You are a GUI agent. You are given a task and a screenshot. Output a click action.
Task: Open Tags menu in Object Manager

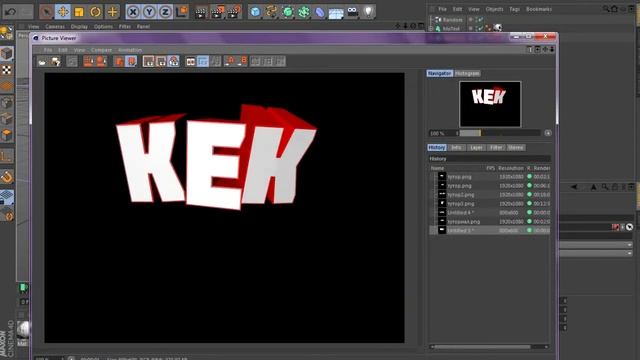(514, 9)
